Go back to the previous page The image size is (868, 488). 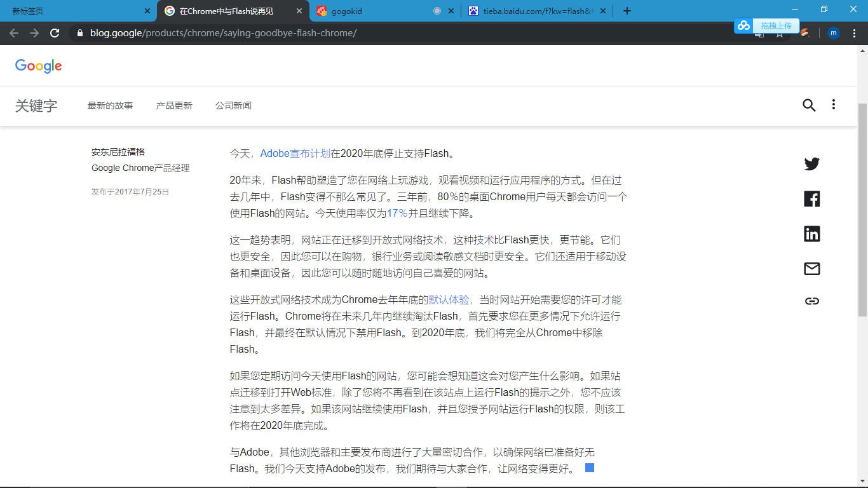click(x=14, y=33)
